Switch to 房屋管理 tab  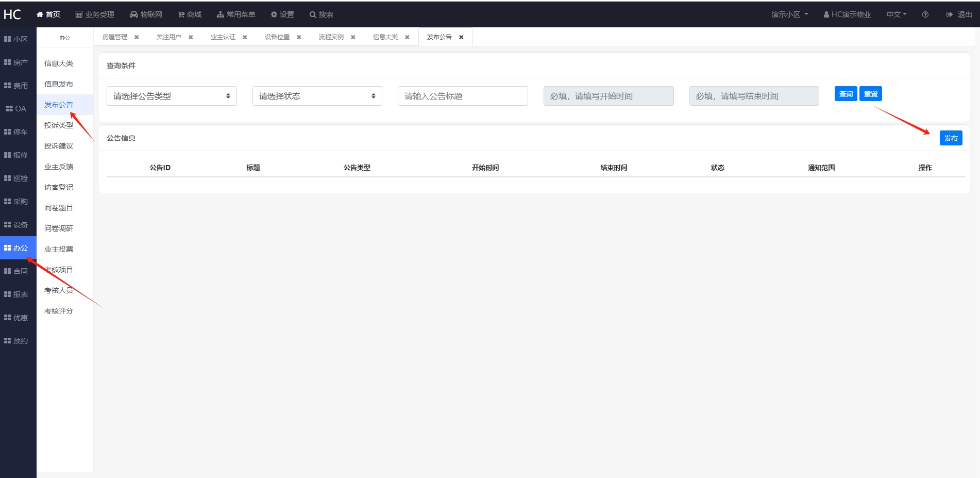click(x=115, y=37)
